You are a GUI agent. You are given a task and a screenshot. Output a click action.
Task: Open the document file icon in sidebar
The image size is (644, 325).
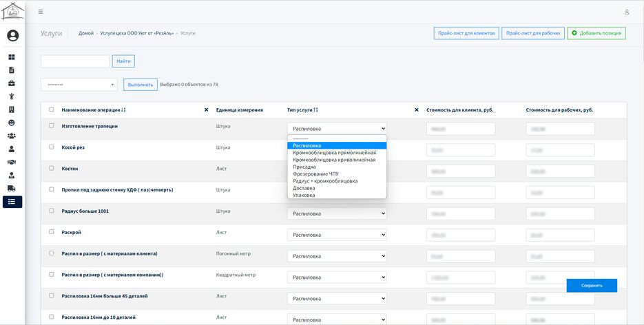(x=12, y=70)
